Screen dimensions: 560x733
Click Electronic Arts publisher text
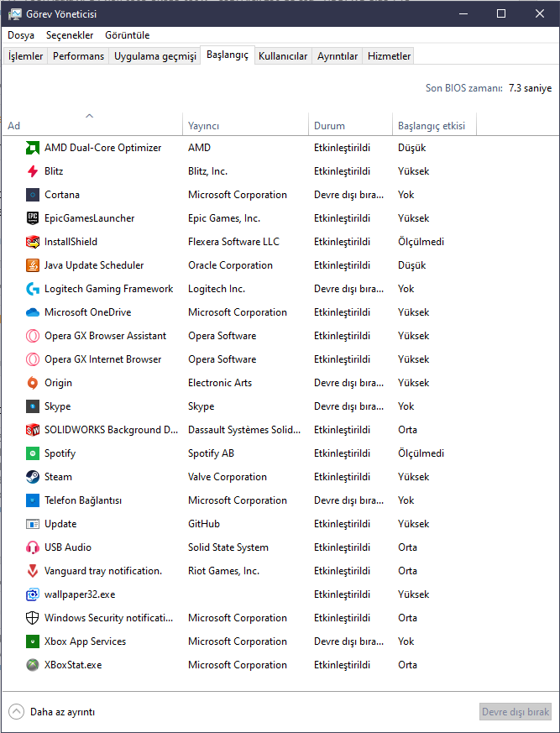(220, 383)
